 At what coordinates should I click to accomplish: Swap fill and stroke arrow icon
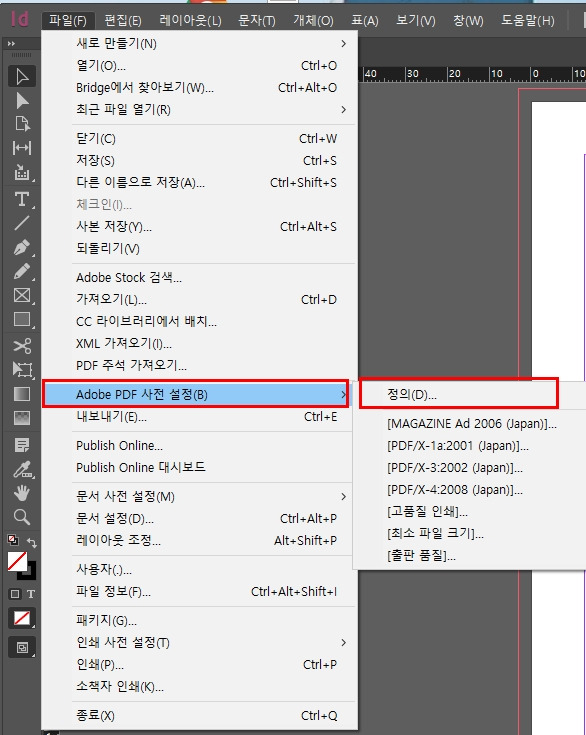coord(31,542)
